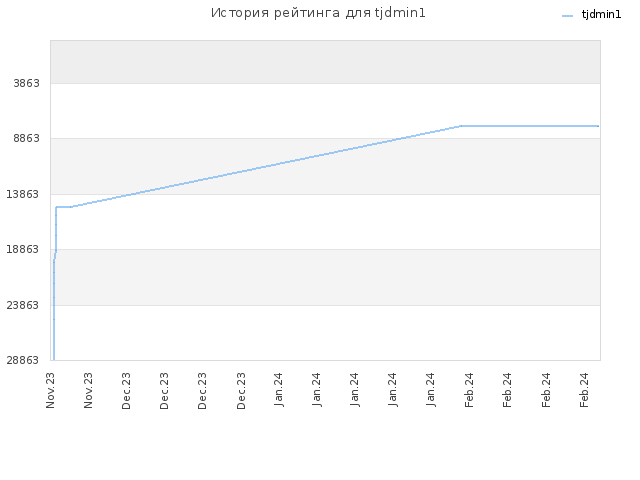The width and height of the screenshot is (640, 480).
Task: Select the 18863 y-axis label
Action: [23, 249]
